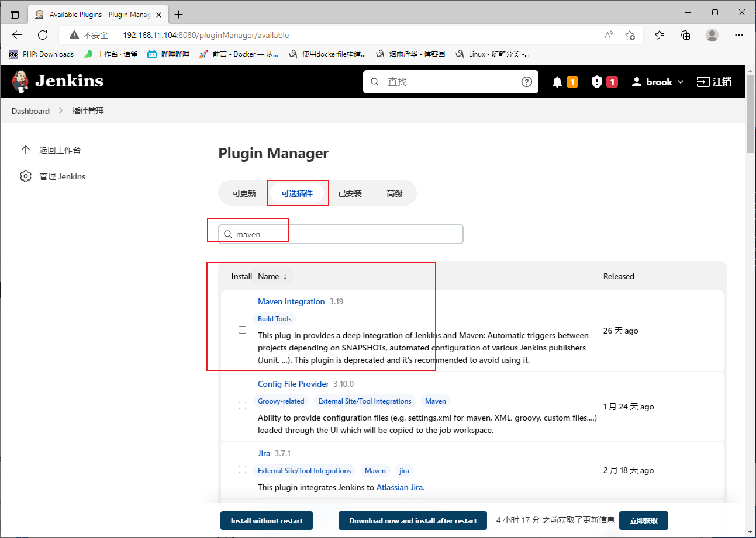Click the Build Tools tag
The height and width of the screenshot is (538, 756).
[275, 319]
